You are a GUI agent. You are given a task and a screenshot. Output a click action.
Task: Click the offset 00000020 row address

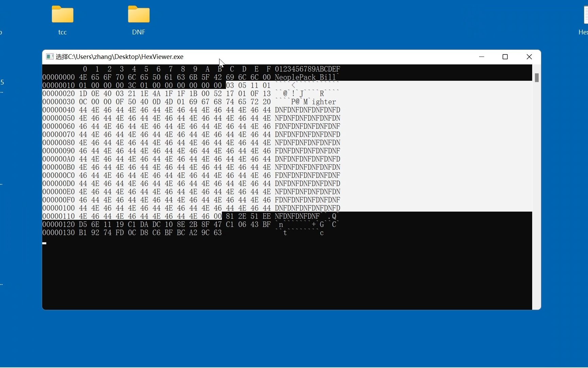(59, 94)
